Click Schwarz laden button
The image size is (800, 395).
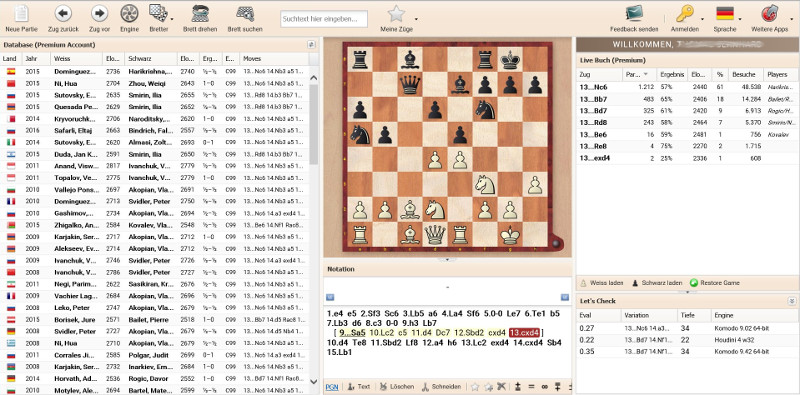[x=657, y=283]
